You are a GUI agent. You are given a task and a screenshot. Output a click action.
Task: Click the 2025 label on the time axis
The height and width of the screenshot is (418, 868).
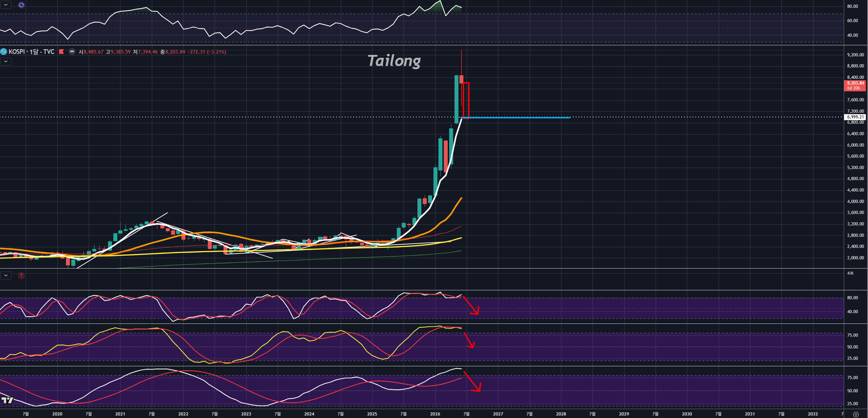pyautogui.click(x=372, y=414)
